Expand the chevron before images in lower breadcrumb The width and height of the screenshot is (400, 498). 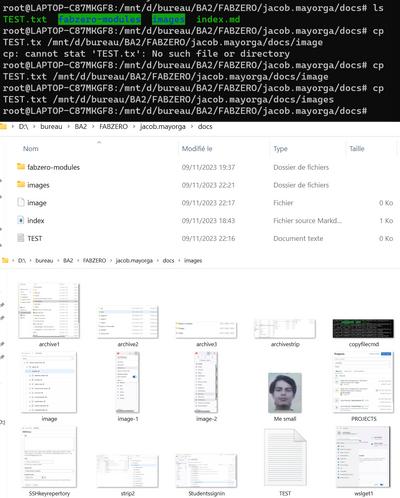point(179,260)
